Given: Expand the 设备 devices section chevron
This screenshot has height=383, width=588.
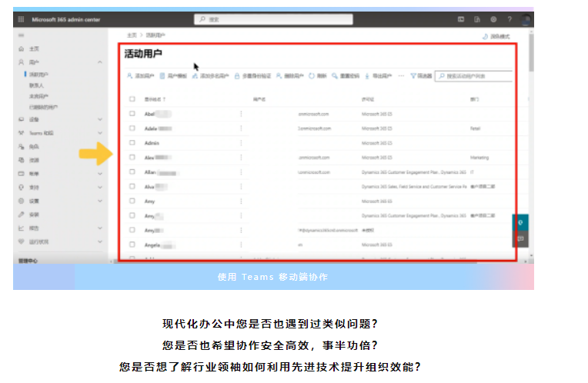Looking at the screenshot, I should coord(100,119).
